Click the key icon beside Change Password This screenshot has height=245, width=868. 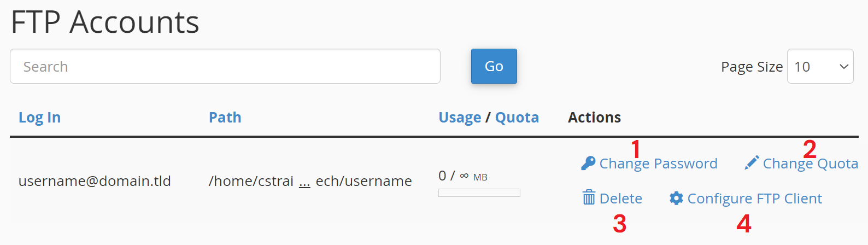point(588,163)
